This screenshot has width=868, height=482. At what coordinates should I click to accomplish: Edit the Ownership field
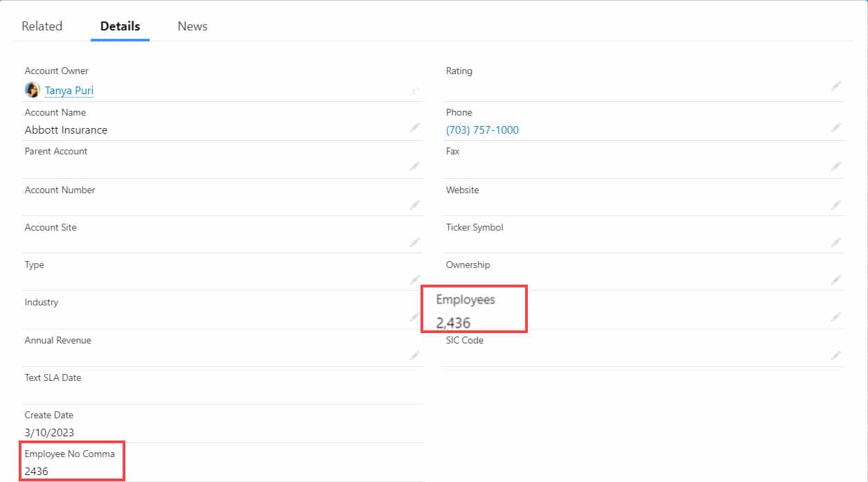(836, 279)
